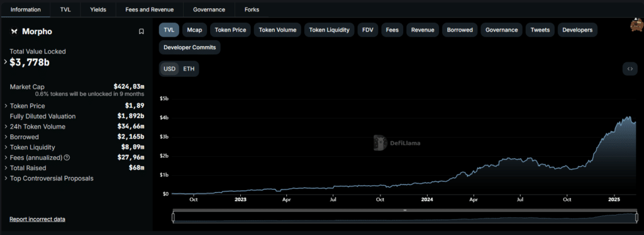Screen dimensions: 644x235
Task: Open the embed chart code icon
Action: 630,69
